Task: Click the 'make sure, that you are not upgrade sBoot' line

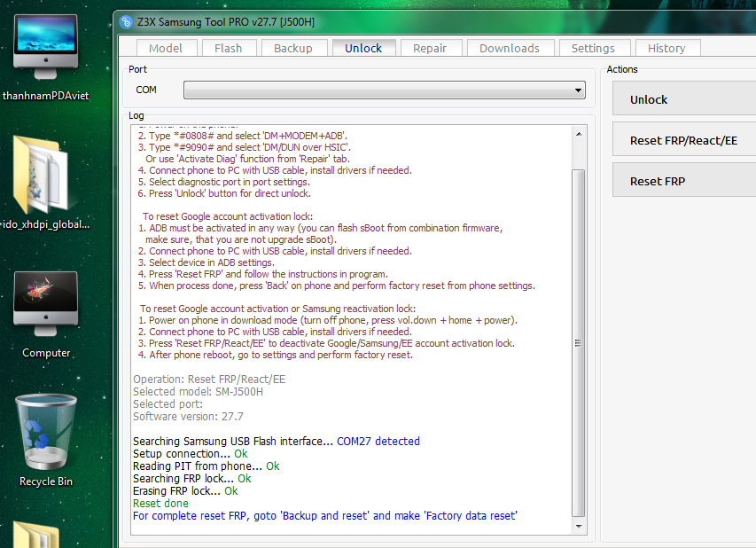Action: tap(241, 239)
